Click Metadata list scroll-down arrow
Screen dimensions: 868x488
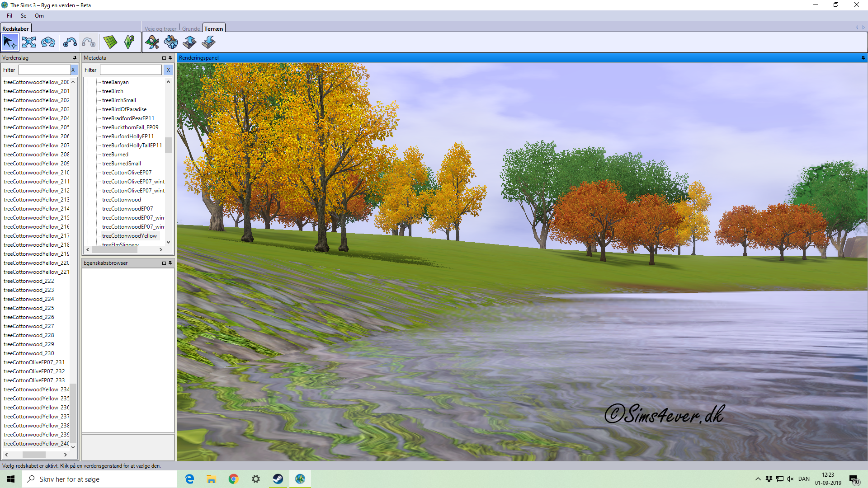[x=168, y=242]
